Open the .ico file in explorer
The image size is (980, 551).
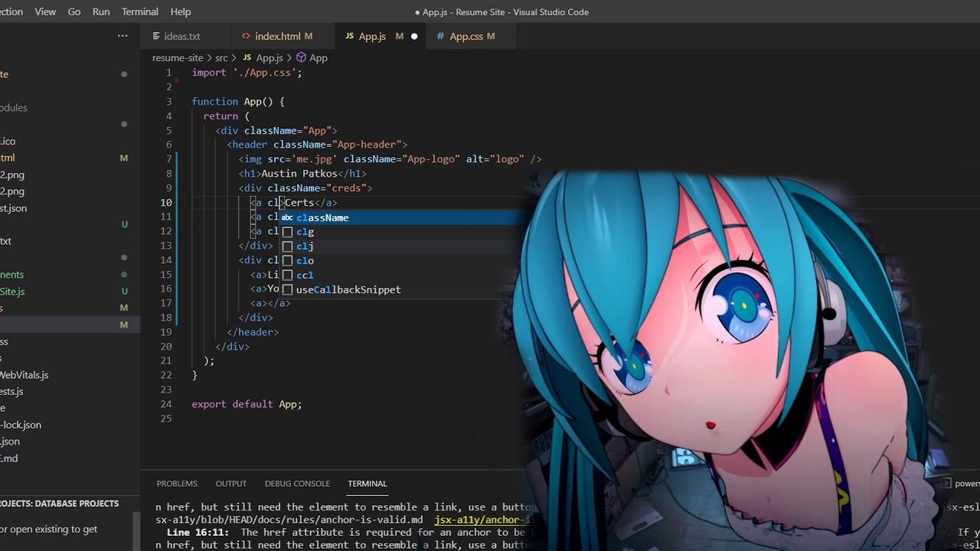8,142
